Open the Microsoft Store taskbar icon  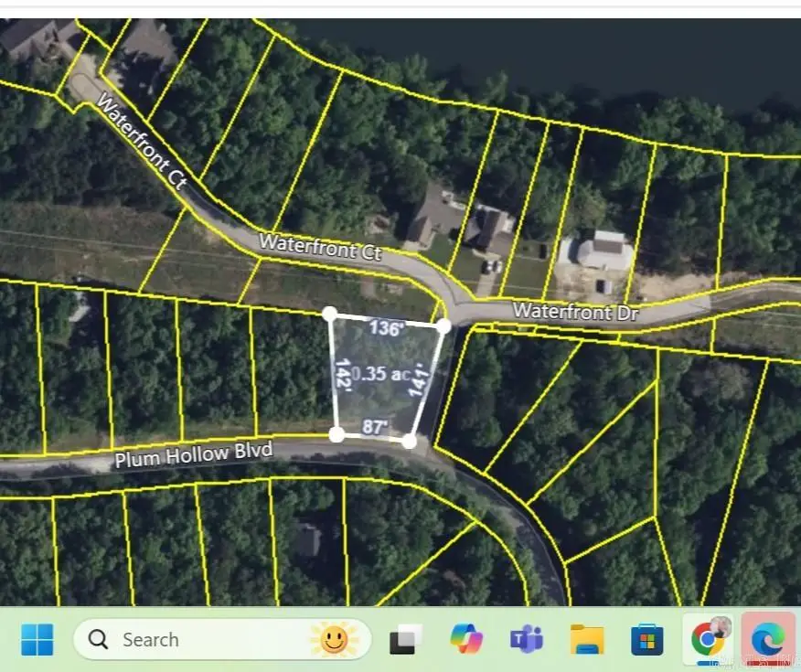[x=646, y=639]
